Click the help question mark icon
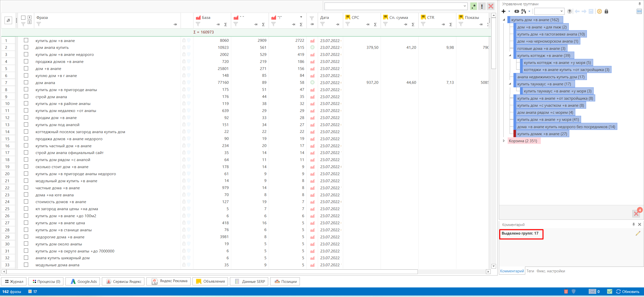This screenshot has width=644, height=297. (x=570, y=11)
